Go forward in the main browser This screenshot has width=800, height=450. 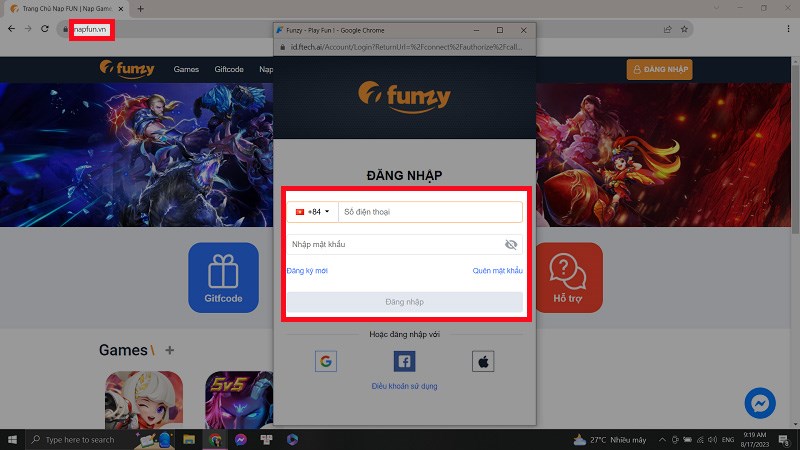[28, 29]
